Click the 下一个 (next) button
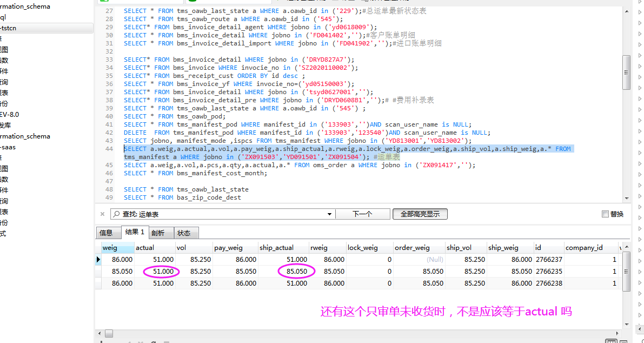Image resolution: width=644 pixels, height=343 pixels. (x=362, y=214)
